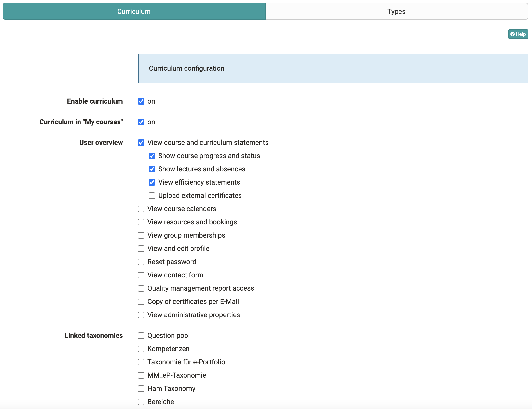The height and width of the screenshot is (409, 532).
Task: Select Question pool taxonomy checkbox
Action: pos(141,336)
